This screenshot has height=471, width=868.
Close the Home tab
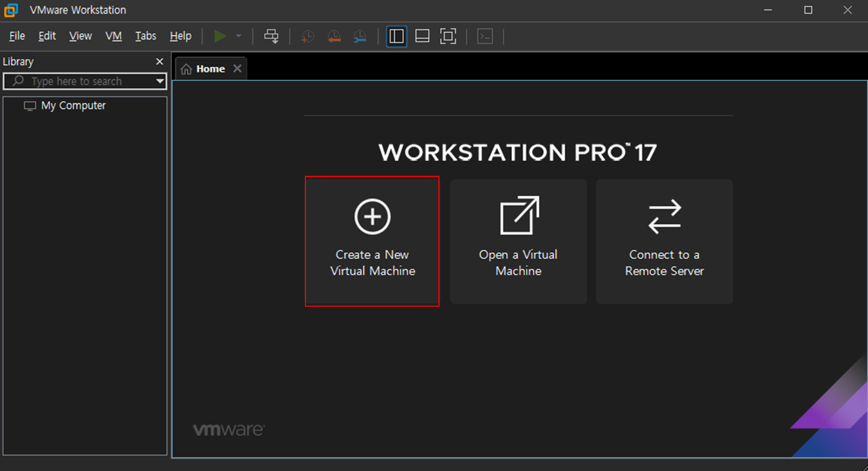point(237,69)
